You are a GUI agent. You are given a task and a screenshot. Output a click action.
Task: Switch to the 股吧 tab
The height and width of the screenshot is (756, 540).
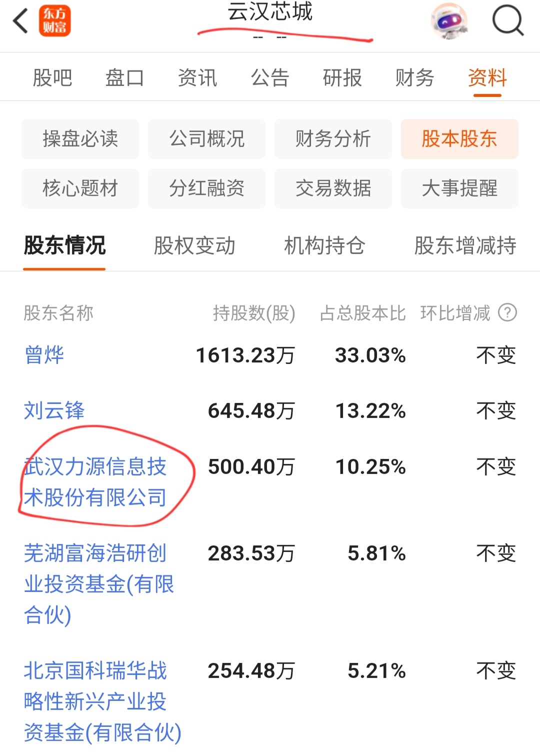52,78
